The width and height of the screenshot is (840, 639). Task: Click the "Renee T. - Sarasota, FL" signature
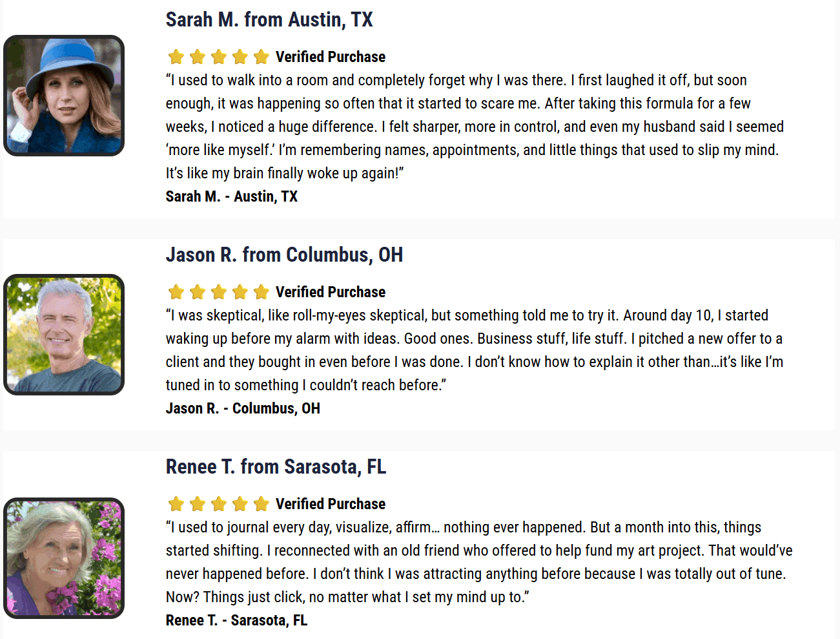[x=236, y=620]
